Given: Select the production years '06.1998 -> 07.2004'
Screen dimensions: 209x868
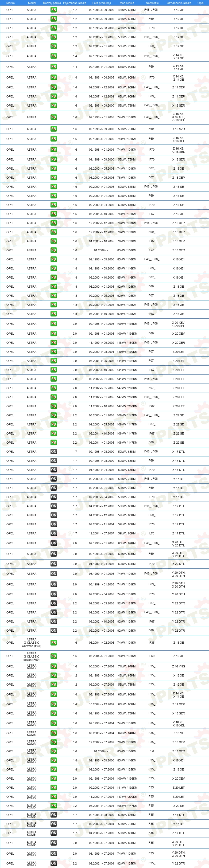Looking at the screenshot, I should 102,694.
